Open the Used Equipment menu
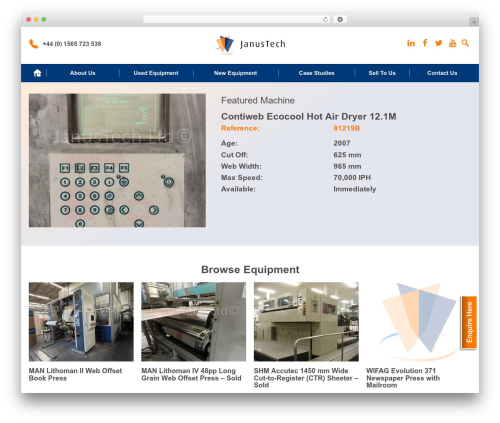Image resolution: width=500 pixels, height=423 pixels. pyautogui.click(x=156, y=73)
